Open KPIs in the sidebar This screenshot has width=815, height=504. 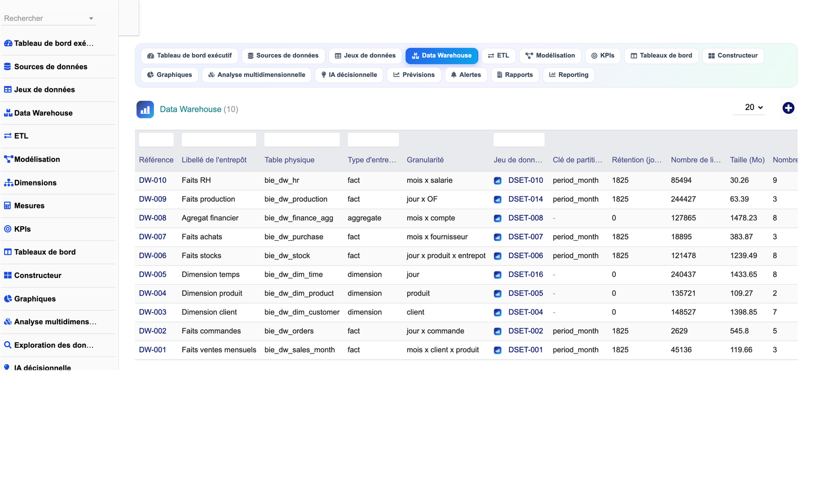click(x=59, y=229)
